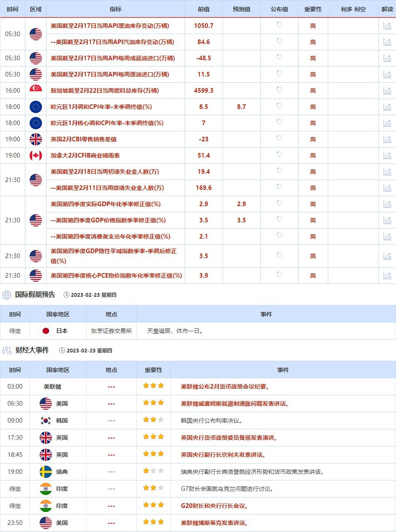396x532 pixels.
Task: Click clock icon next to 财经大事件 date
Action: [62, 351]
